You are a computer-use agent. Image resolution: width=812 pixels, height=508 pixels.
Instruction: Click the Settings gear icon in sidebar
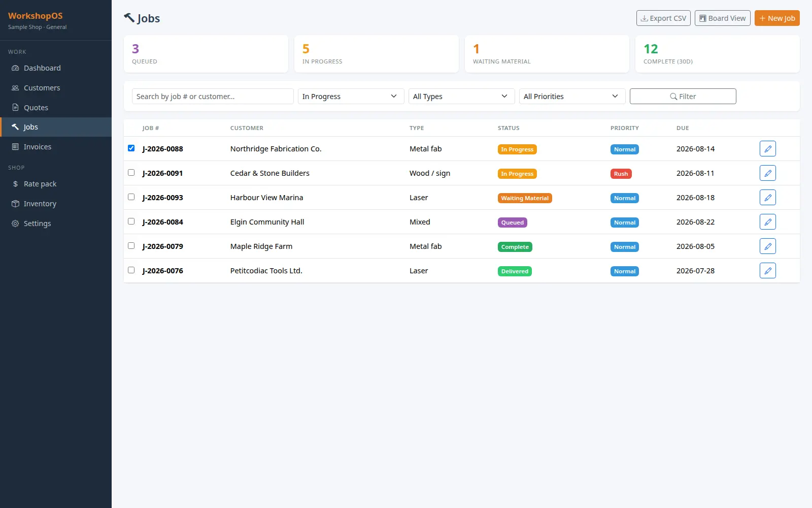coord(15,224)
